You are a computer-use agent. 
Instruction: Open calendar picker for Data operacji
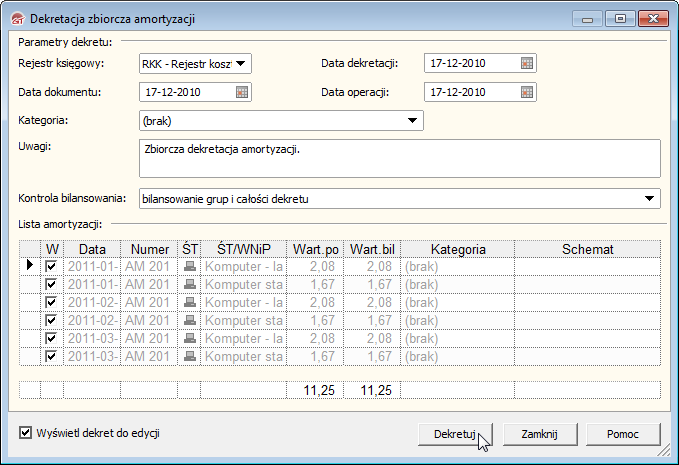pos(527,92)
